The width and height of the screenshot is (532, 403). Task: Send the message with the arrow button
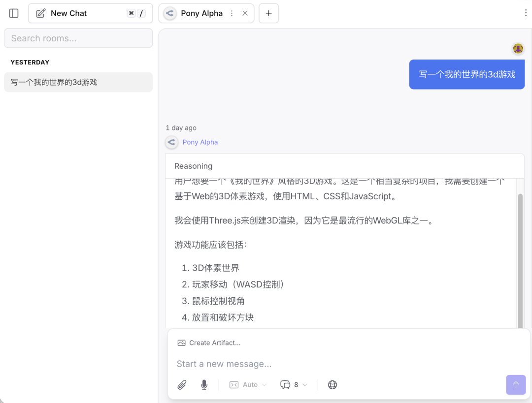[x=516, y=385]
